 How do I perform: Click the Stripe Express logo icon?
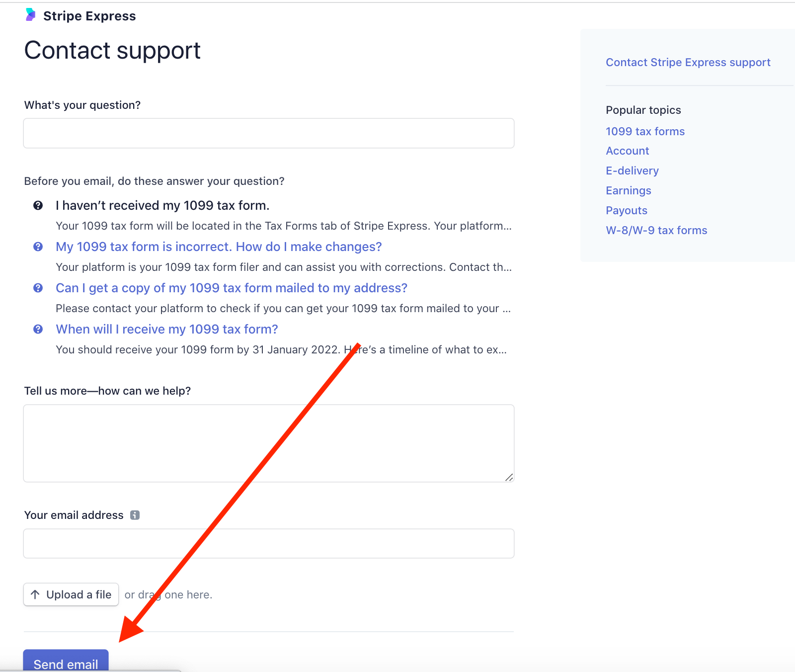31,15
